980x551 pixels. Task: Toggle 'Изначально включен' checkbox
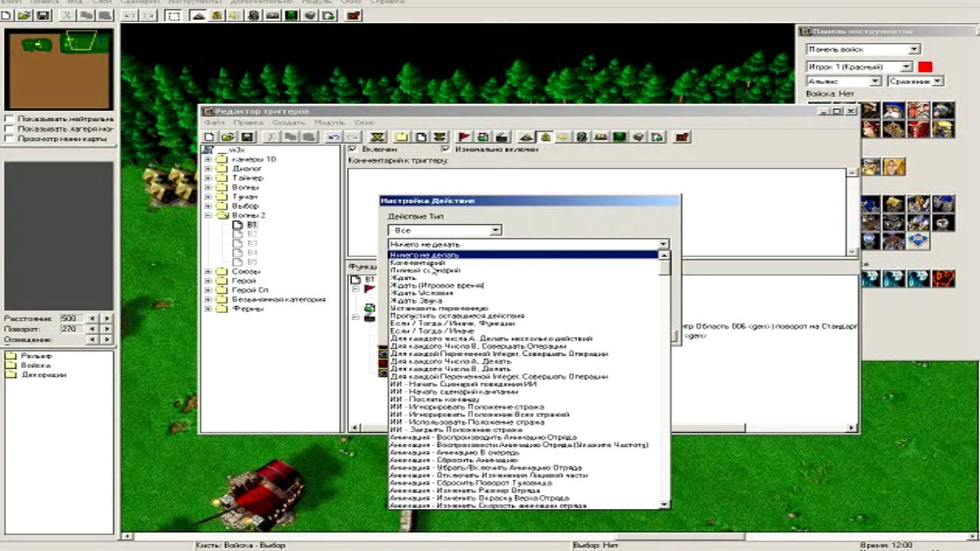pos(447,149)
